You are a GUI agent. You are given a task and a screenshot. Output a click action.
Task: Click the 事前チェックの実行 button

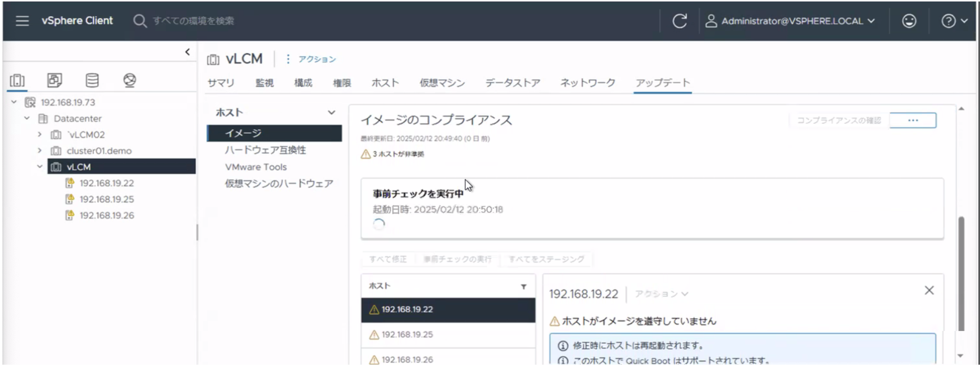(x=458, y=260)
